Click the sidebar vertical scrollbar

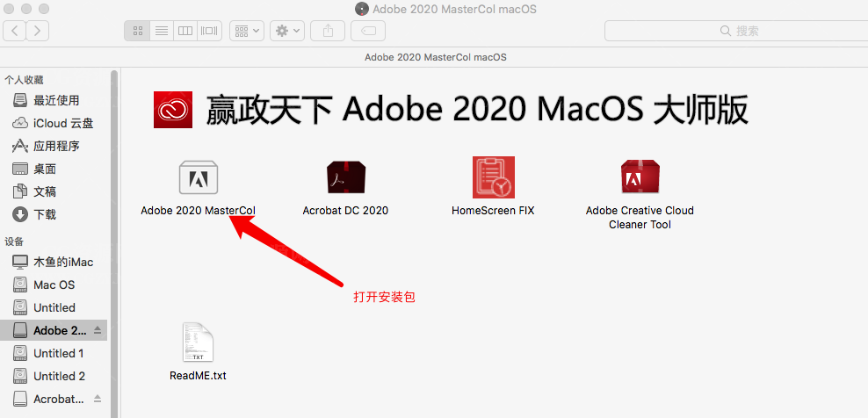coord(114,243)
